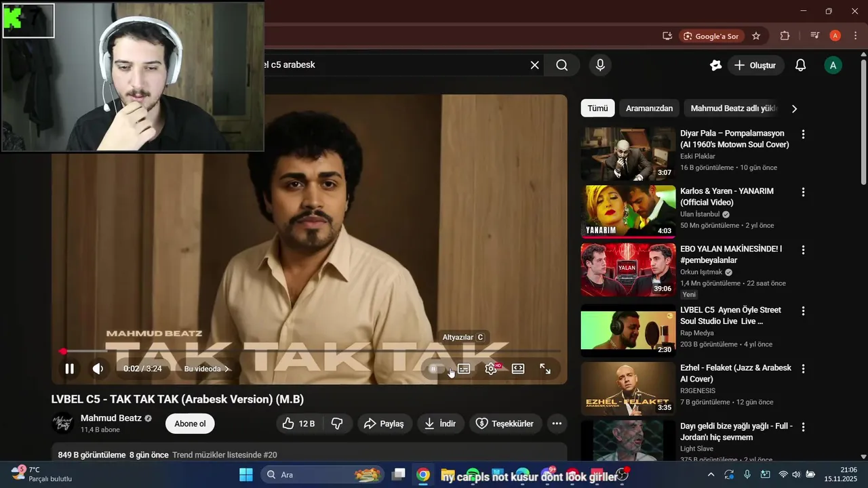This screenshot has height=488, width=868.
Task: Open the Chrome profile avatar
Action: click(835, 36)
